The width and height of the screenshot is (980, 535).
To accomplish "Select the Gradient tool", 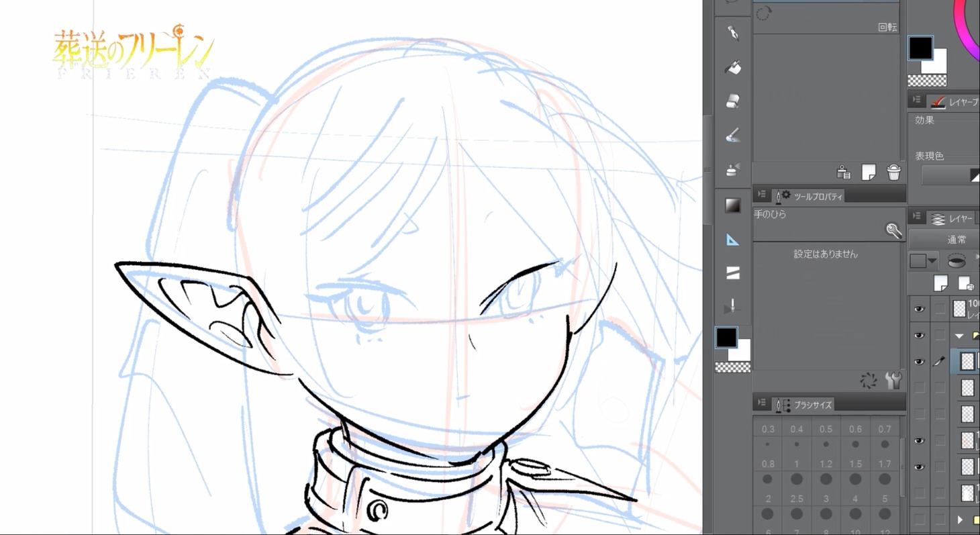I will coord(733,206).
